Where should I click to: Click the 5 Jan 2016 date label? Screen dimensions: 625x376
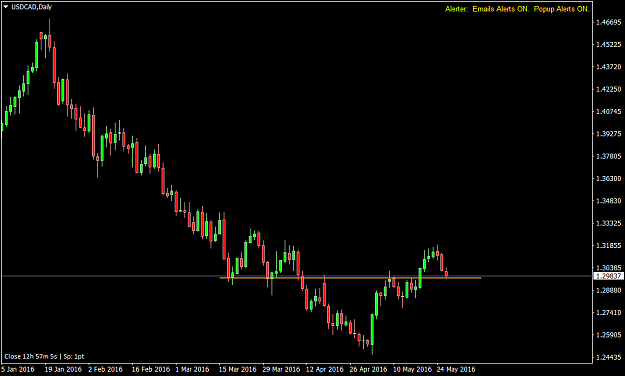click(x=18, y=369)
